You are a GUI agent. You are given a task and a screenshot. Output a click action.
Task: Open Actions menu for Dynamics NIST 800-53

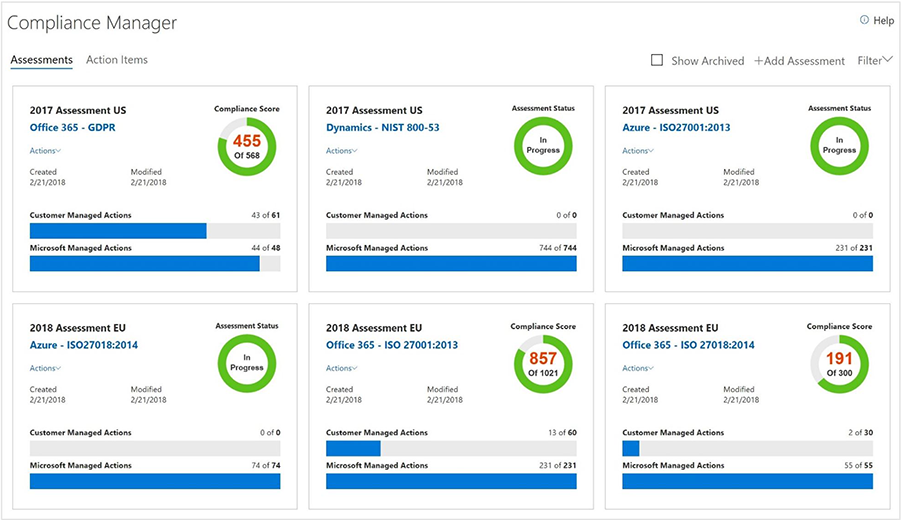click(x=341, y=151)
